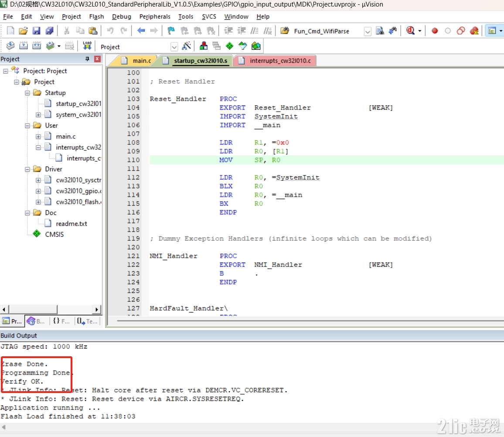Click the Comment selection icon
This screenshot has width=504, height=437.
tap(254, 31)
